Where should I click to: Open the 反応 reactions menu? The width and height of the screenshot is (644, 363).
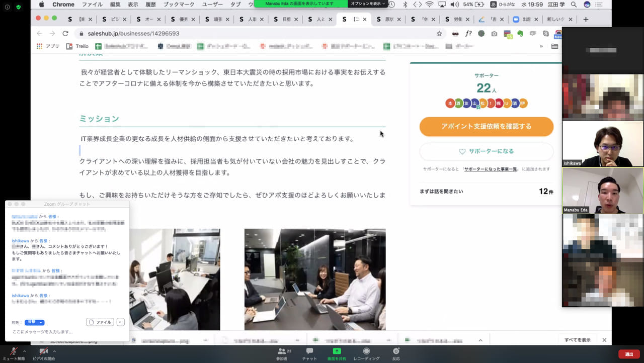coord(395,352)
